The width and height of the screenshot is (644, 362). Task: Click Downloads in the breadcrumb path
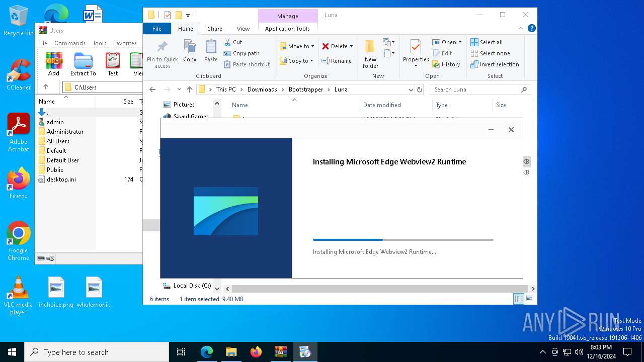point(262,89)
